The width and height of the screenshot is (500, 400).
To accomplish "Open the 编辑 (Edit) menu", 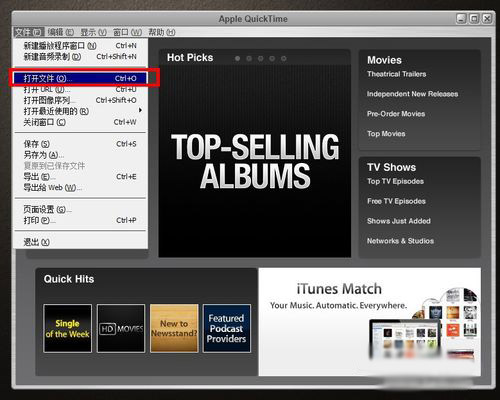I will pyautogui.click(x=60, y=32).
